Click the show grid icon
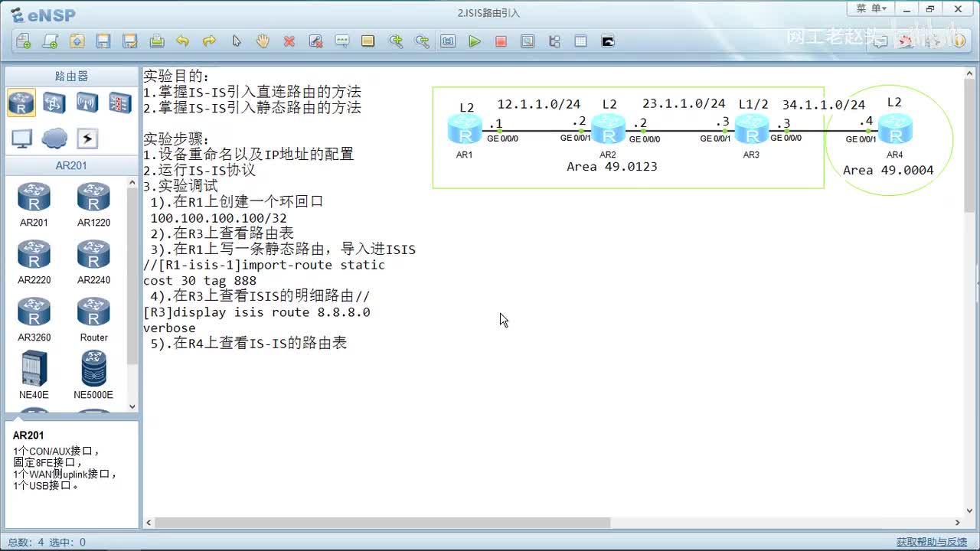 click(x=580, y=41)
